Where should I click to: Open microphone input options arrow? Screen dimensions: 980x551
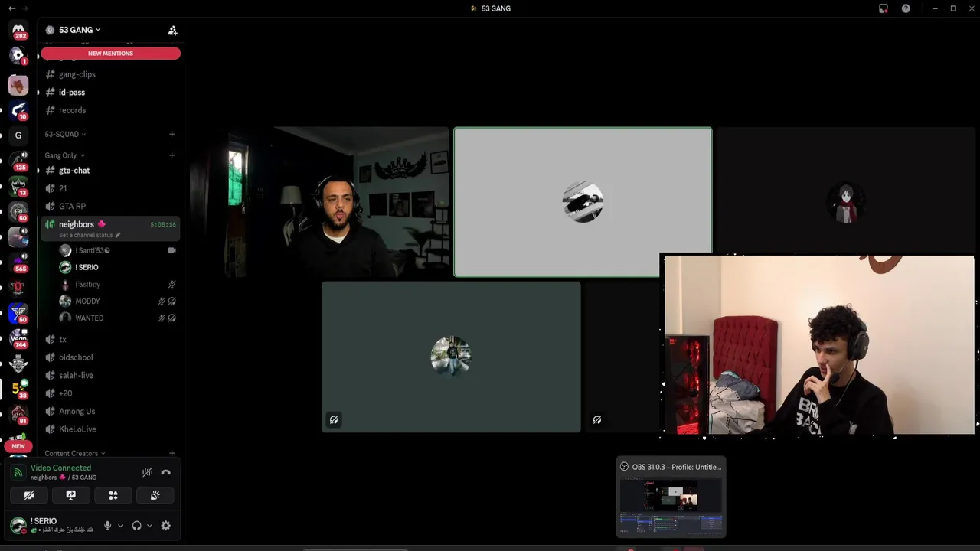120,526
